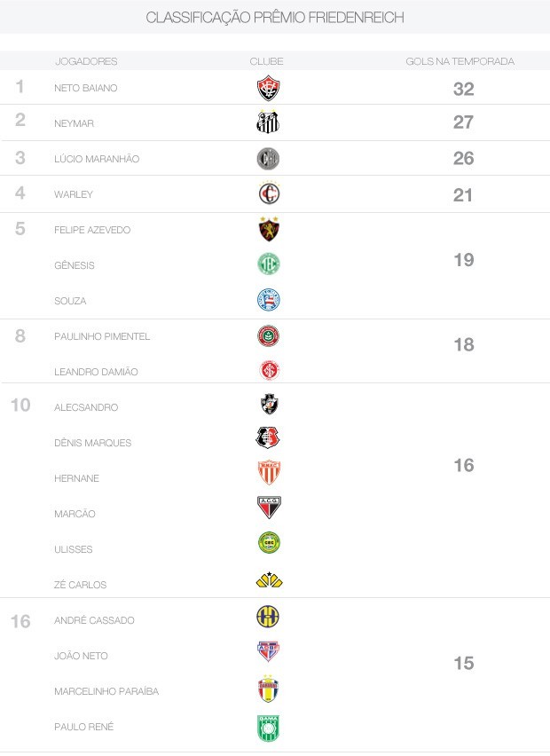Select the Gols na Temporada column header
This screenshot has width=550, height=756.
coord(460,61)
